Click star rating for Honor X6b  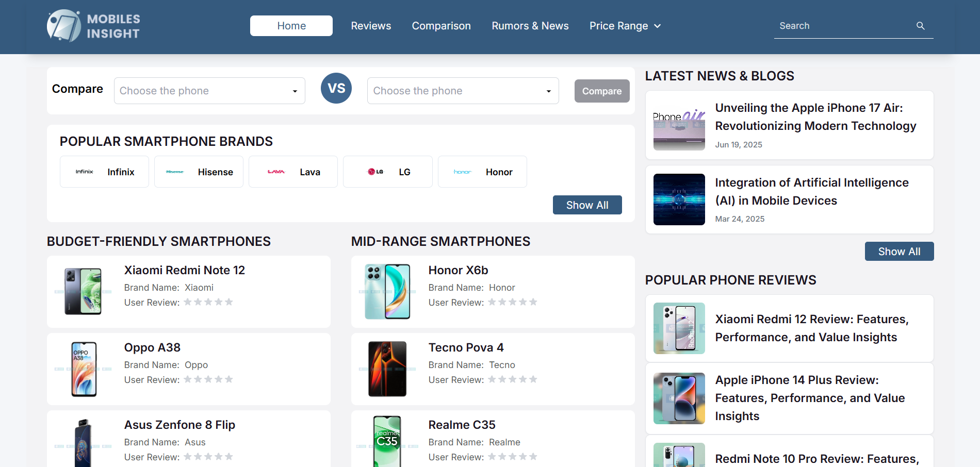(x=513, y=302)
